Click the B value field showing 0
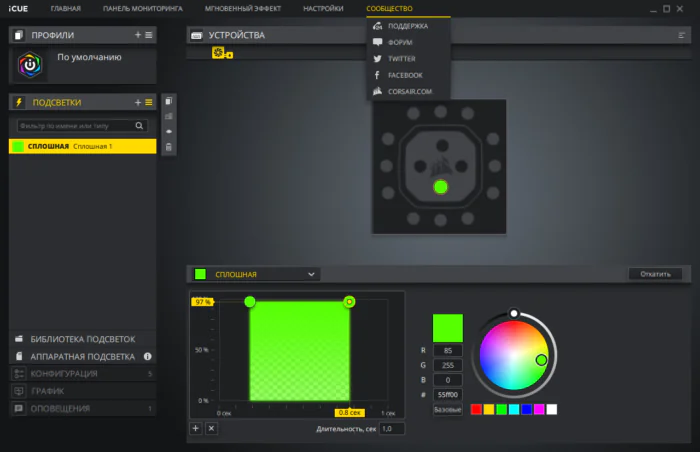Viewport: 700px width, 452px height. coord(447,380)
